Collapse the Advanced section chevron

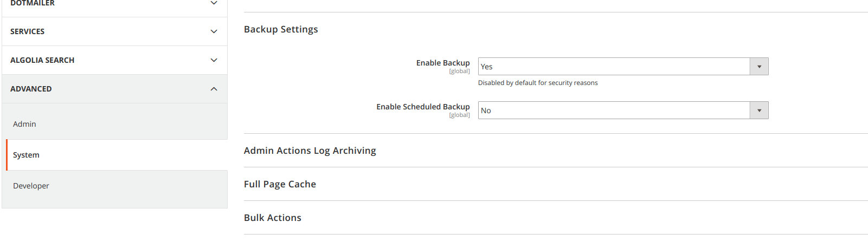coord(214,89)
